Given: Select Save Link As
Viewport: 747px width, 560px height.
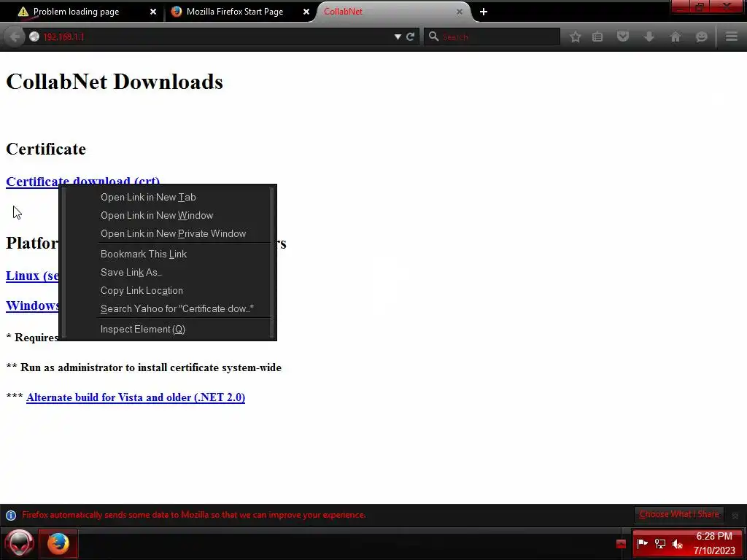Looking at the screenshot, I should pyautogui.click(x=167, y=273).
